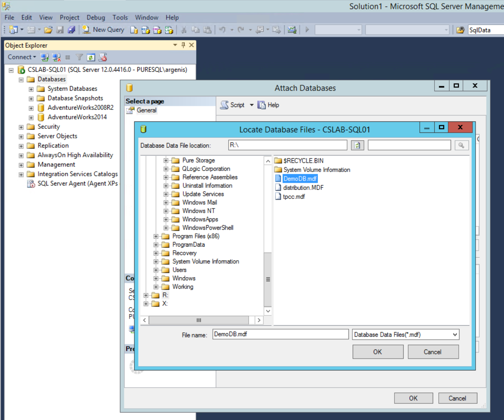This screenshot has height=420, width=504.
Task: Click the Open File folder icon in toolbar
Action: point(48,30)
